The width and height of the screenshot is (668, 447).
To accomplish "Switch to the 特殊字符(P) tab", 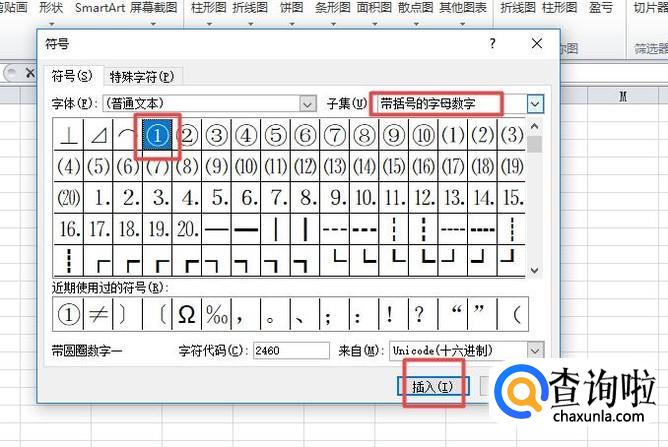I will tap(142, 77).
